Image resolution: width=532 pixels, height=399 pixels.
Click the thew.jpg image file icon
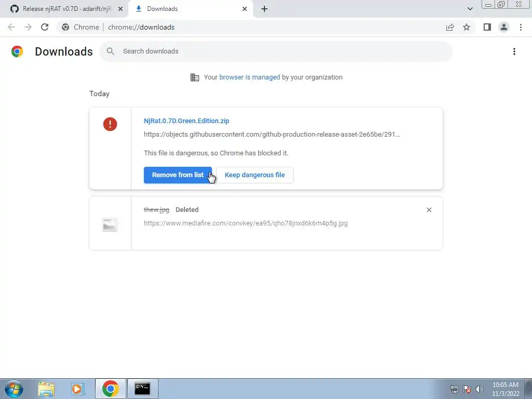(x=110, y=224)
